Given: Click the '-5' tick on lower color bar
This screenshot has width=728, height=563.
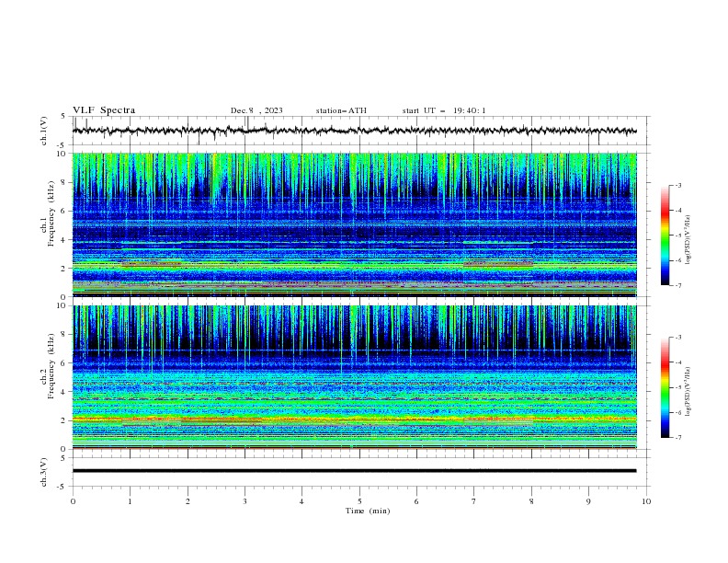Looking at the screenshot, I should [x=677, y=387].
